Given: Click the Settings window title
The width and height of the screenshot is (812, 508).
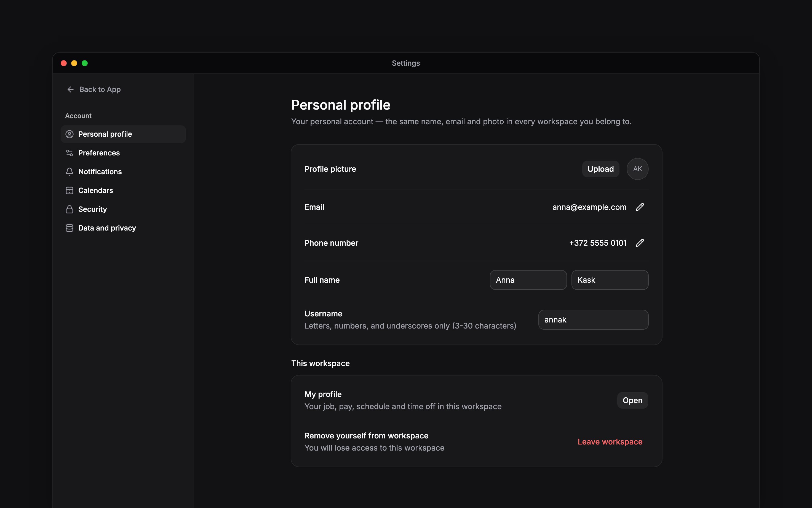Looking at the screenshot, I should 406,63.
